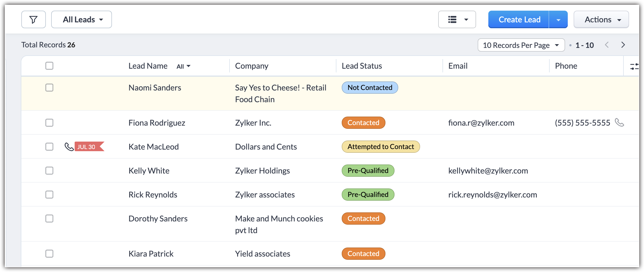Go to previous page of records

[x=607, y=45]
